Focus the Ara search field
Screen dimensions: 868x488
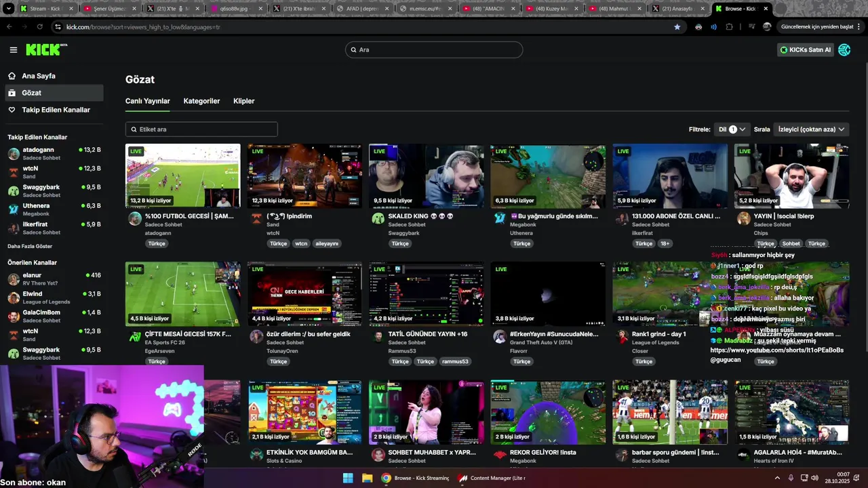coord(434,49)
